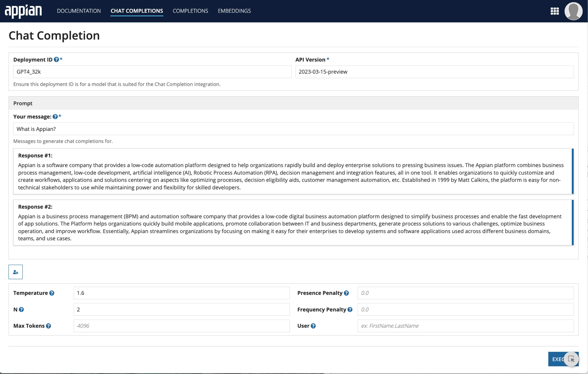This screenshot has width=588, height=374.
Task: Switch to the Completions tab
Action: tap(190, 11)
